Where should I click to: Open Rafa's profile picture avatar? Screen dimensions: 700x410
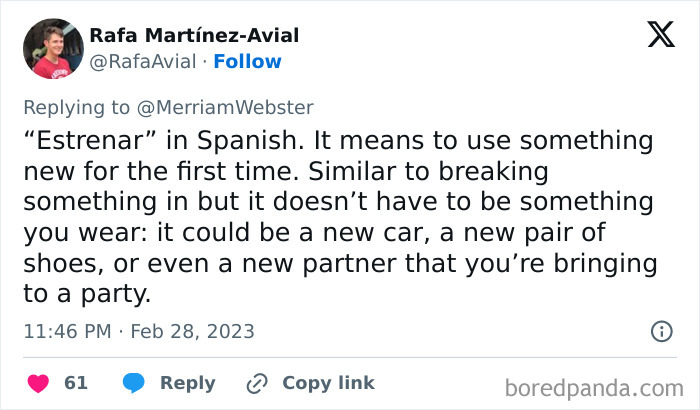click(x=51, y=48)
